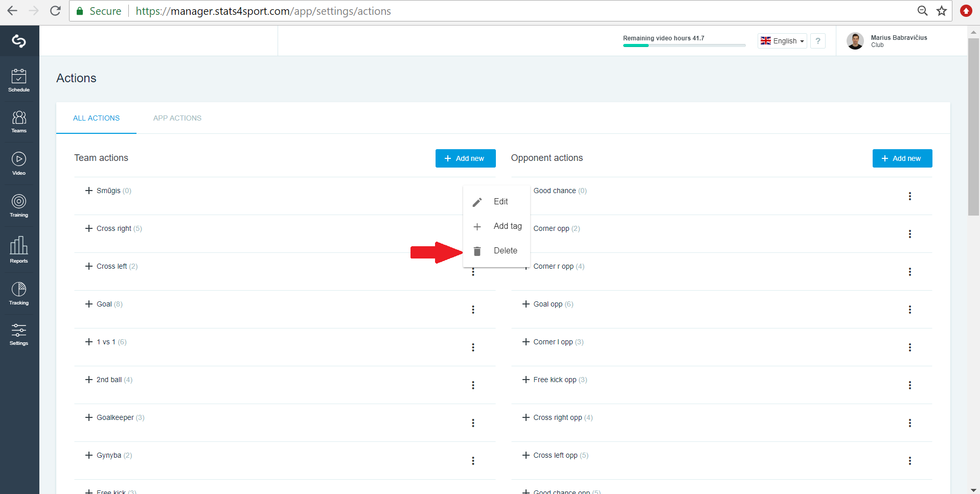The width and height of the screenshot is (980, 494).
Task: Open the Tracking sidebar section
Action: (19, 294)
